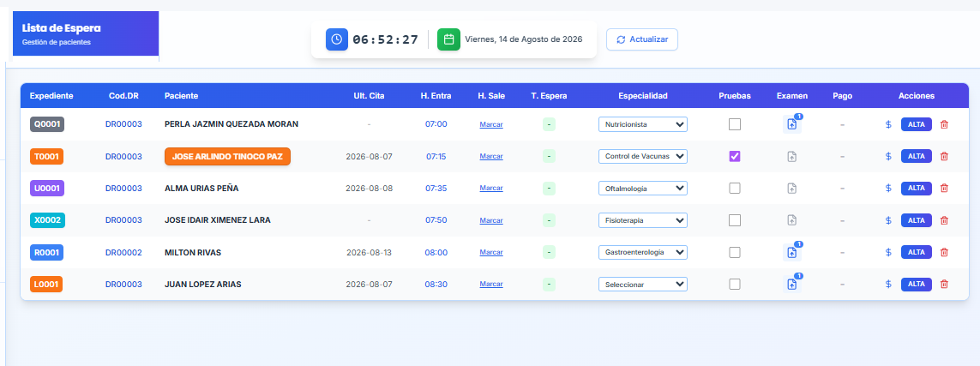The height and width of the screenshot is (366, 980).
Task: Check Pruebas for MILTON RIVAS
Action: (735, 252)
